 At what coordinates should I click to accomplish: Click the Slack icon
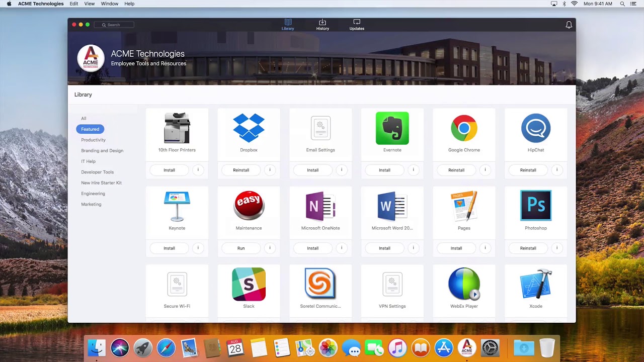[249, 284]
